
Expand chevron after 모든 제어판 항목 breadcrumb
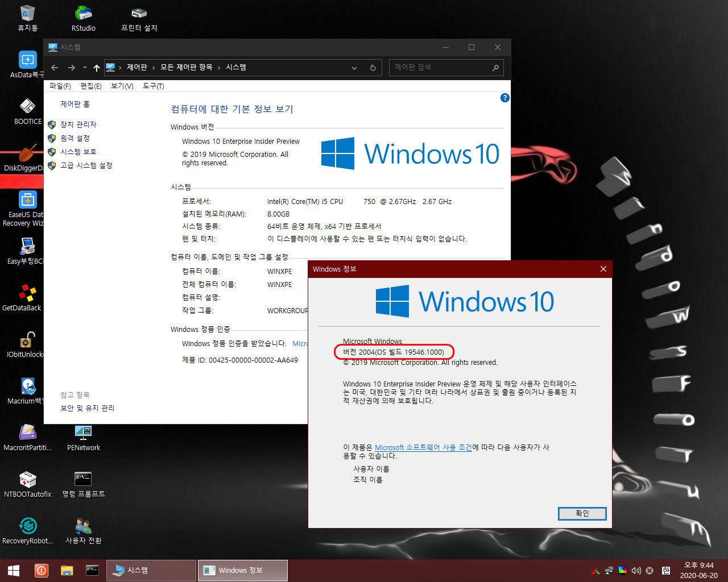click(219, 68)
